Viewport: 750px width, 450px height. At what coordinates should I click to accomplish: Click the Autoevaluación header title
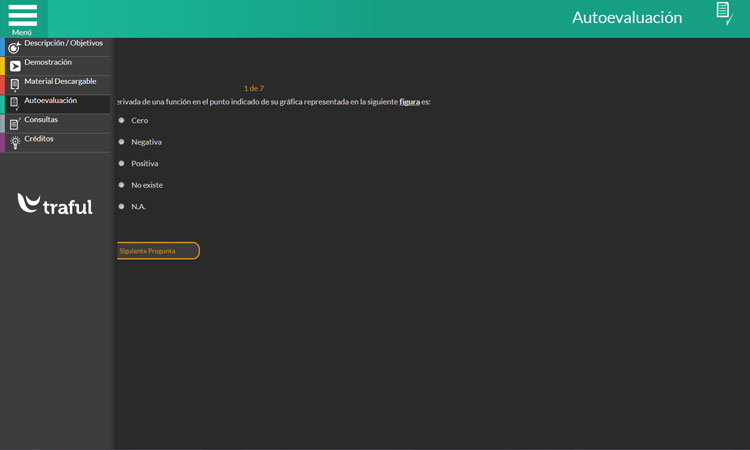tap(626, 17)
